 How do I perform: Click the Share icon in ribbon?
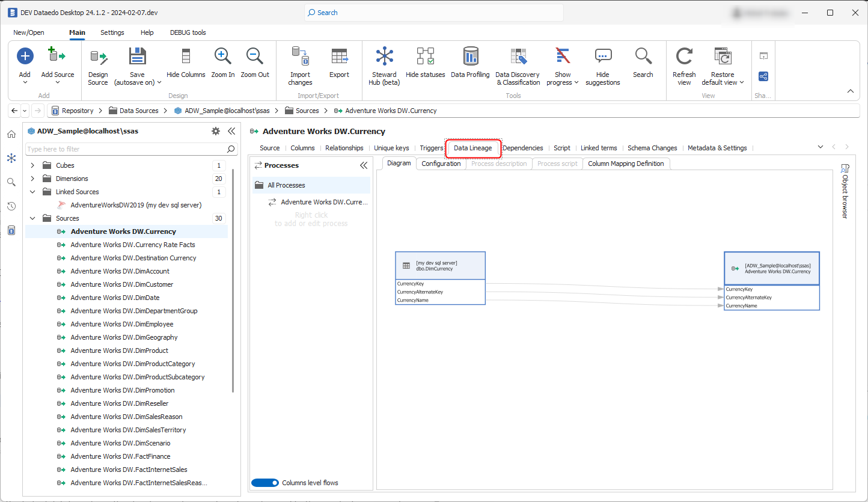pyautogui.click(x=763, y=76)
